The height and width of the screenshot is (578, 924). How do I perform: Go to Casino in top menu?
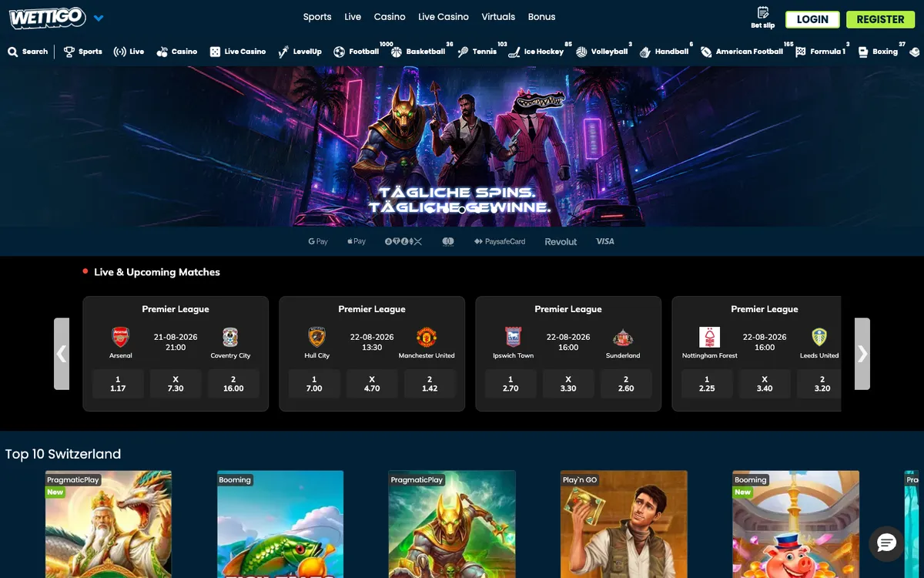click(390, 17)
